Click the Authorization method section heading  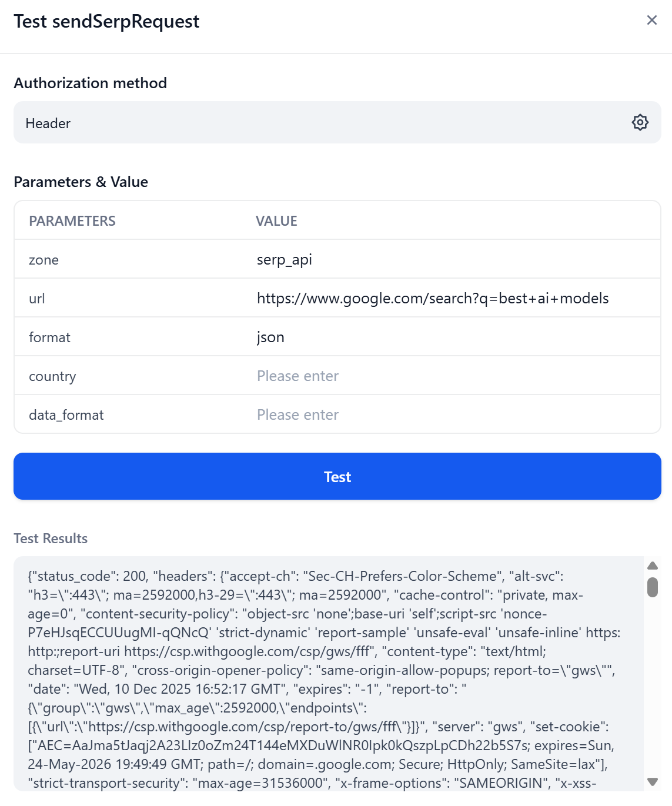(x=91, y=83)
